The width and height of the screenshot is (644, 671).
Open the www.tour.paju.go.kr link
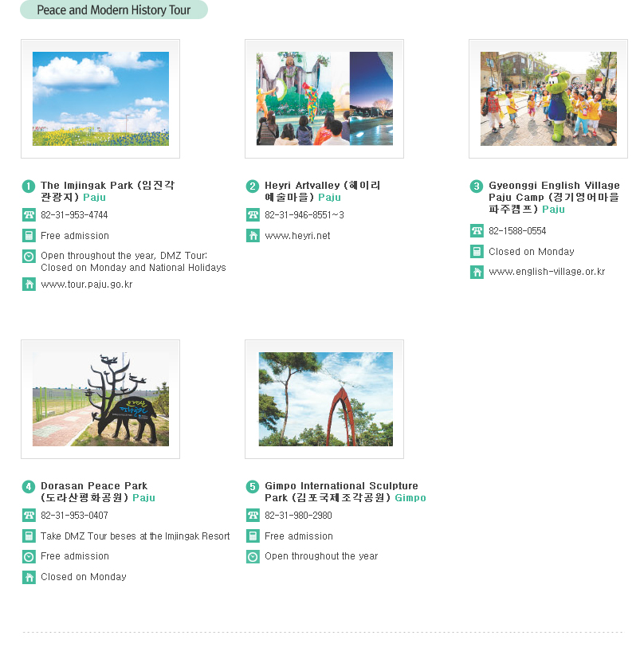tap(87, 284)
